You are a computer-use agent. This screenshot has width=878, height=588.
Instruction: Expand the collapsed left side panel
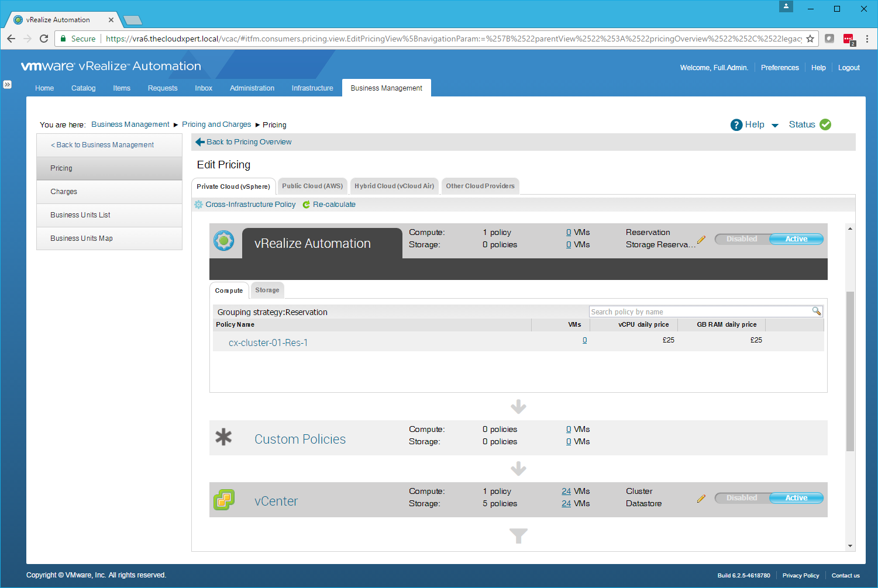tap(7, 85)
